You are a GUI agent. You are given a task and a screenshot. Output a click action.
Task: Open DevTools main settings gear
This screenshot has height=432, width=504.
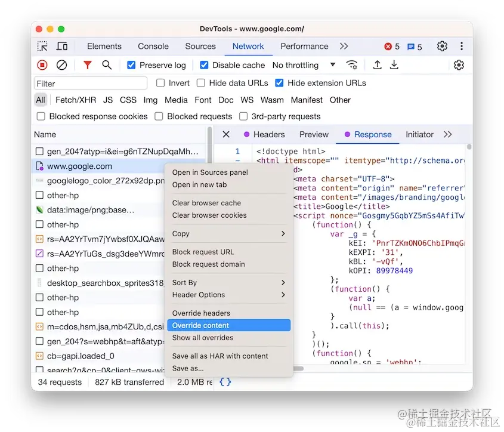pos(442,47)
